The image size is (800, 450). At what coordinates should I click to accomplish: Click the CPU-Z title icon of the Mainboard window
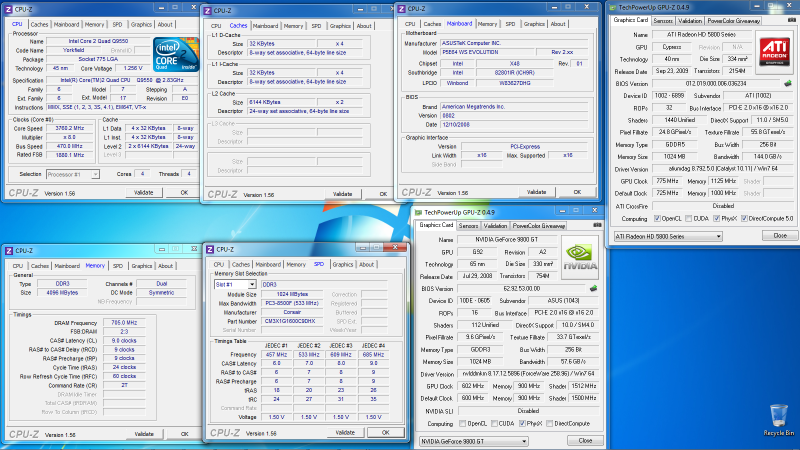[402, 9]
